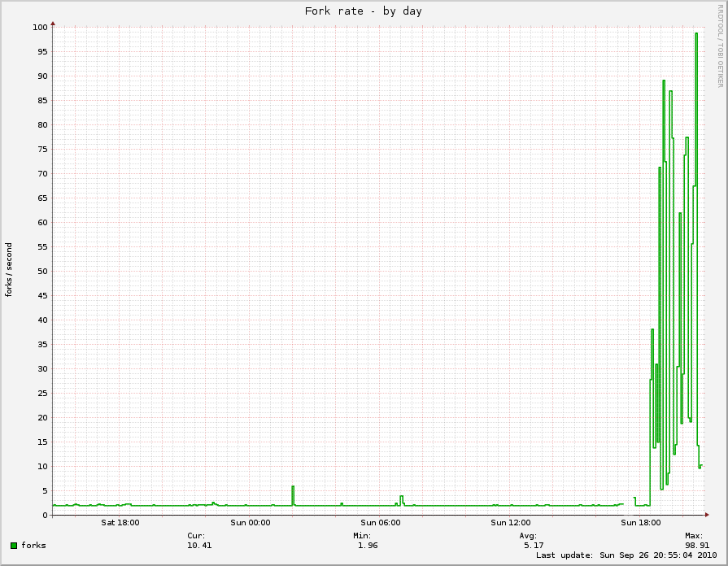The width and height of the screenshot is (728, 566).
Task: Select the 'Sun 18:00' time label
Action: [640, 522]
